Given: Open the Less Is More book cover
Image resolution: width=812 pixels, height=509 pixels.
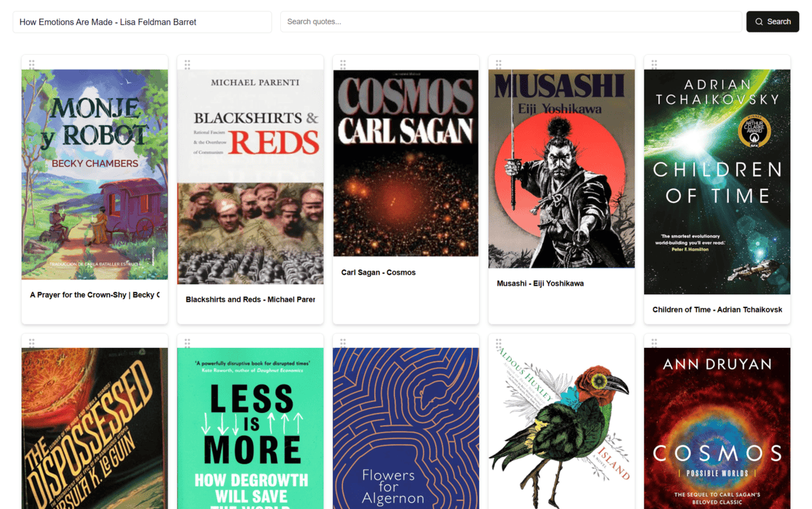Looking at the screenshot, I should click(x=250, y=428).
